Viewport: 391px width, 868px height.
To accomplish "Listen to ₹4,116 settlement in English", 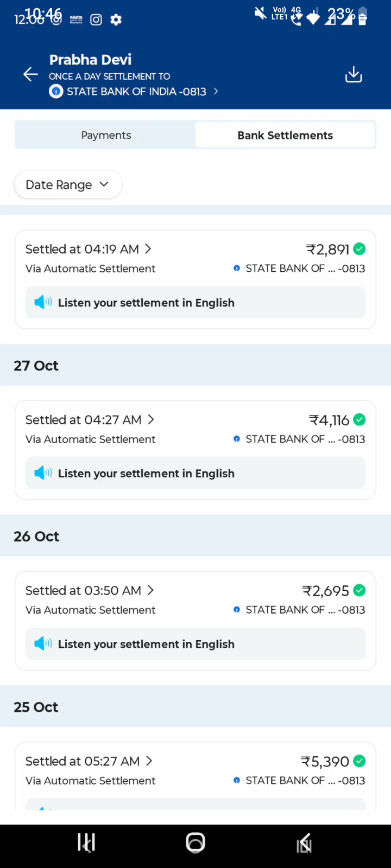I will tap(146, 474).
